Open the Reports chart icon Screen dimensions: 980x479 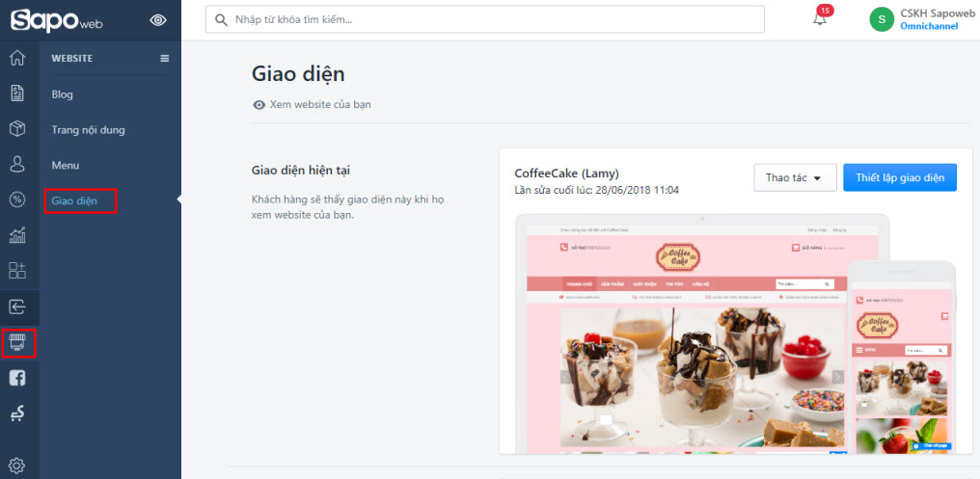[17, 236]
